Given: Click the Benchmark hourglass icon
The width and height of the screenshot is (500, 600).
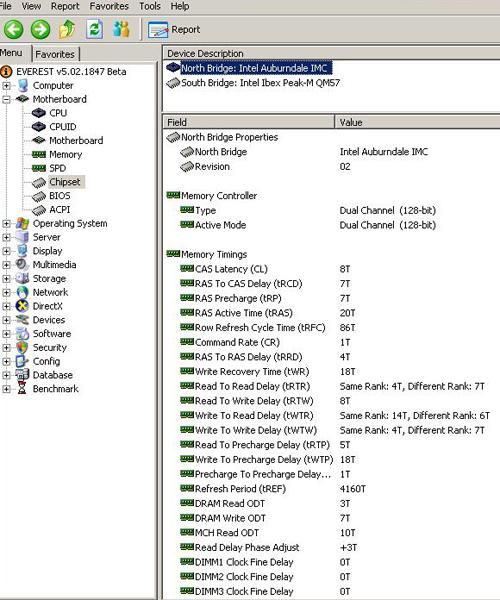Looking at the screenshot, I should [x=22, y=388].
